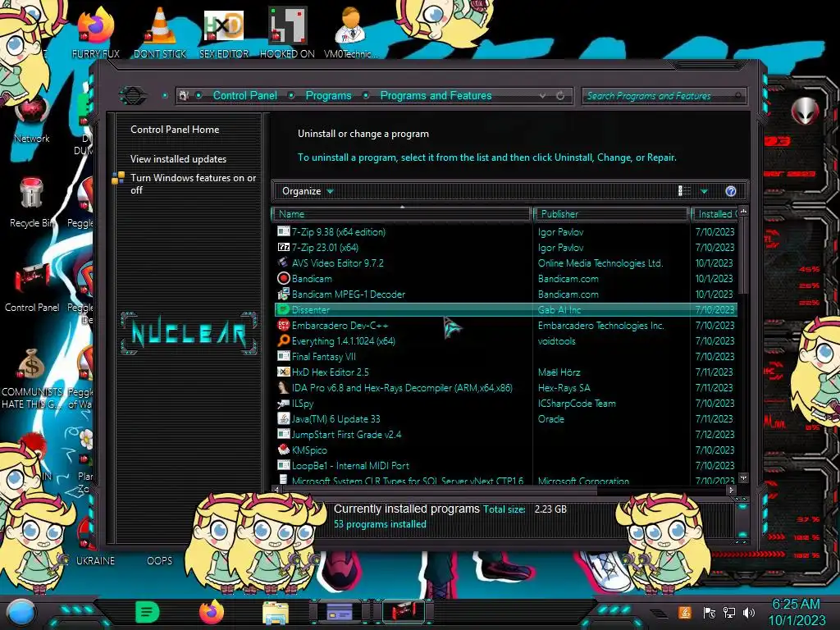The height and width of the screenshot is (630, 840).
Task: Click the voidtools publisher cell
Action: coord(557,340)
